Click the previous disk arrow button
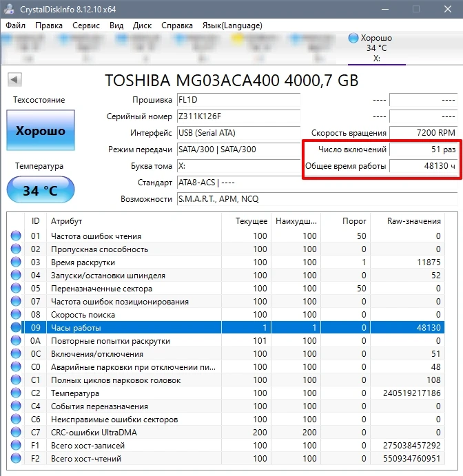Screen dimensions: 463x476 pyautogui.click(x=14, y=80)
